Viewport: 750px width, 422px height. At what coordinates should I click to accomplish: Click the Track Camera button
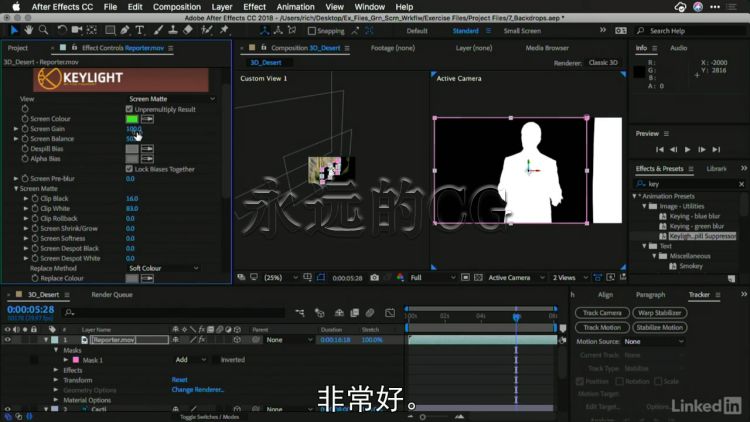(602, 313)
